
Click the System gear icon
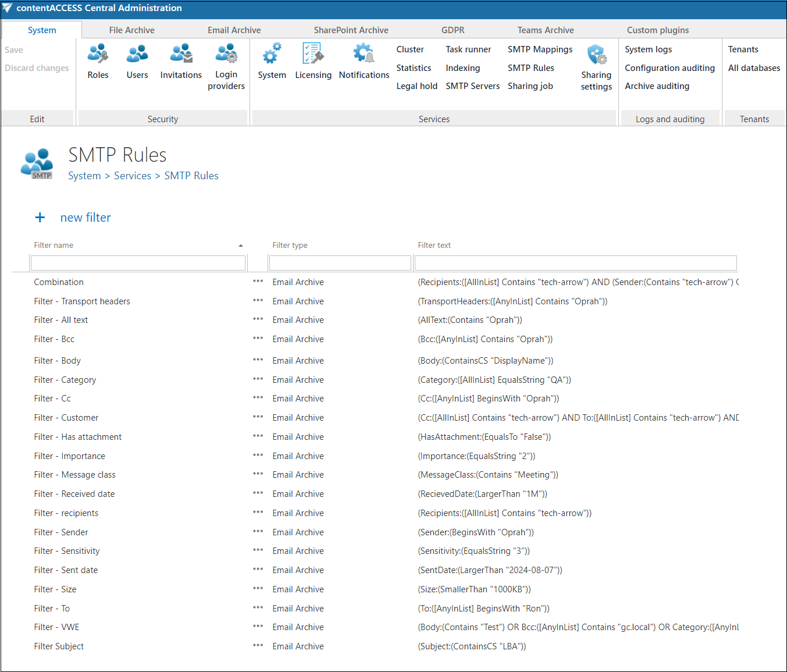(x=272, y=54)
